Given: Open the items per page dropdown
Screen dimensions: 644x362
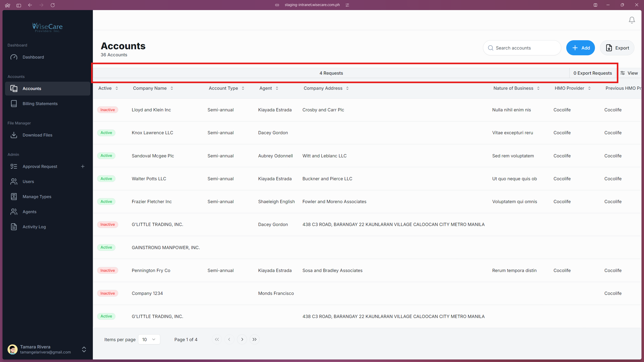Looking at the screenshot, I should pos(149,339).
